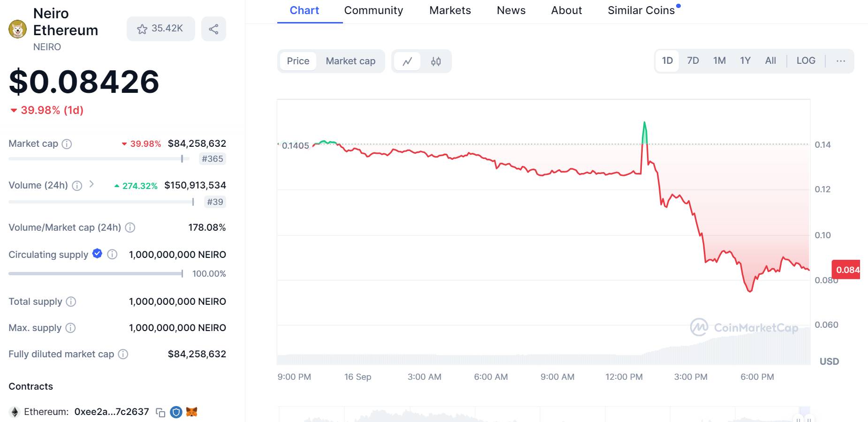This screenshot has height=422, width=868.
Task: Open the Markets tab
Action: coord(450,11)
